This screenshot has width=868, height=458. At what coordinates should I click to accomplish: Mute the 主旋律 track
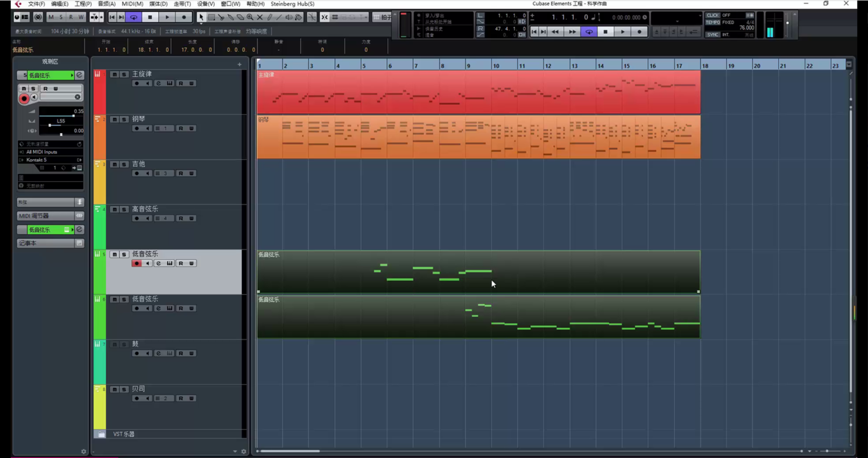click(114, 74)
